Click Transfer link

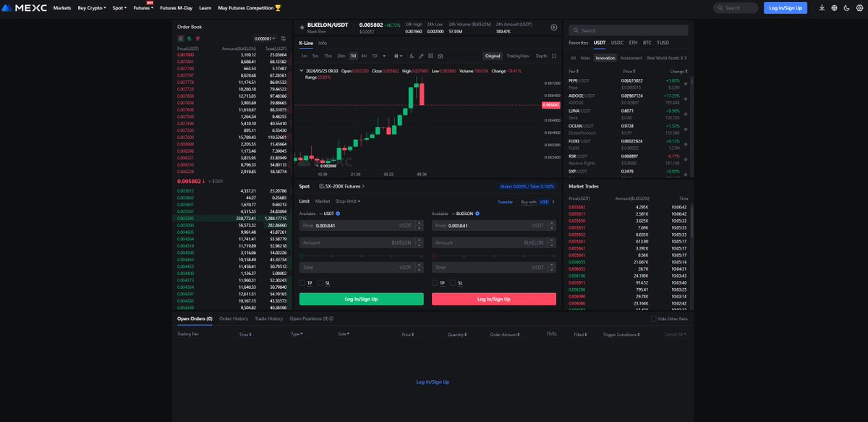point(506,202)
